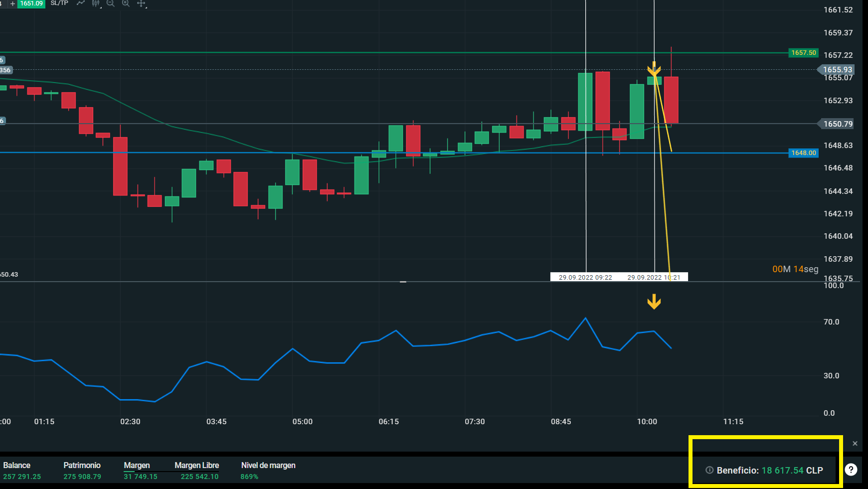Open the candlestick chart type dropdown
The image size is (868, 489).
[x=96, y=3]
